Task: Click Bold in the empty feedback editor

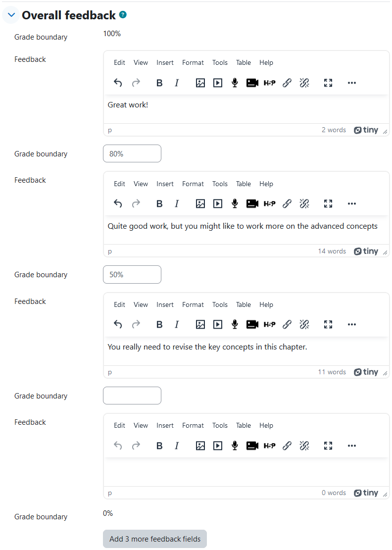Action: click(x=159, y=446)
